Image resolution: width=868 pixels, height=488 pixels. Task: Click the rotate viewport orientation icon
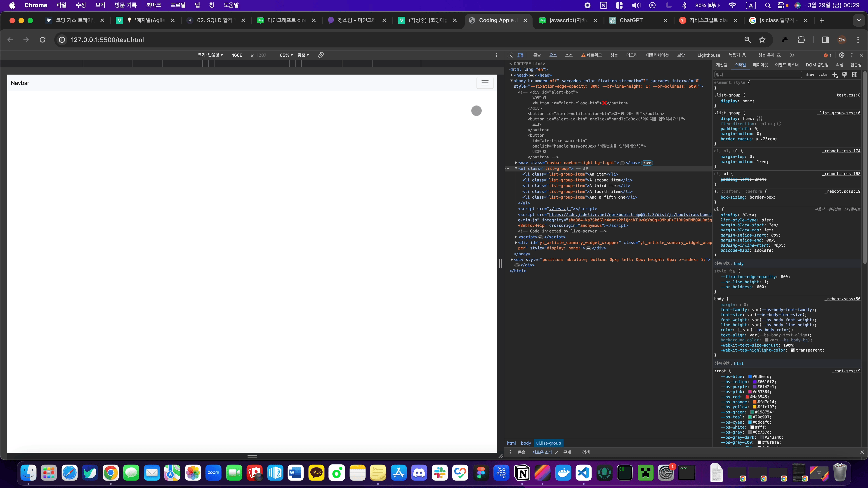point(321,55)
